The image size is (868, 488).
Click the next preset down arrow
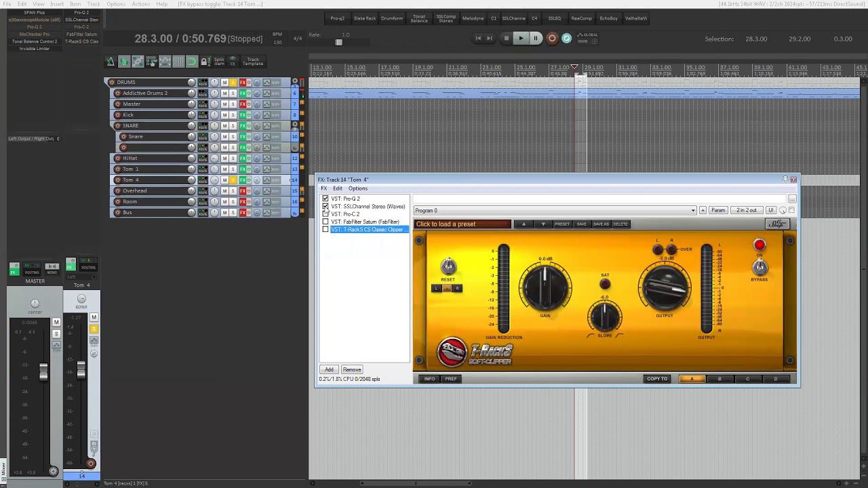click(543, 224)
